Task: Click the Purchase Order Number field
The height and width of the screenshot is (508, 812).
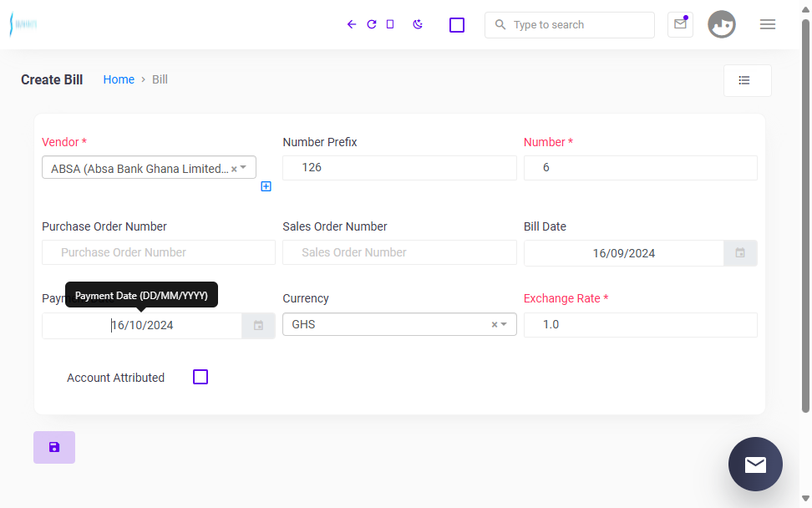Action: (159, 252)
